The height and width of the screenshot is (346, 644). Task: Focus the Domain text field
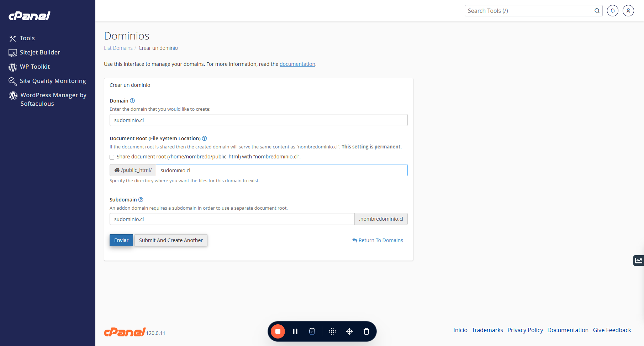(x=259, y=120)
